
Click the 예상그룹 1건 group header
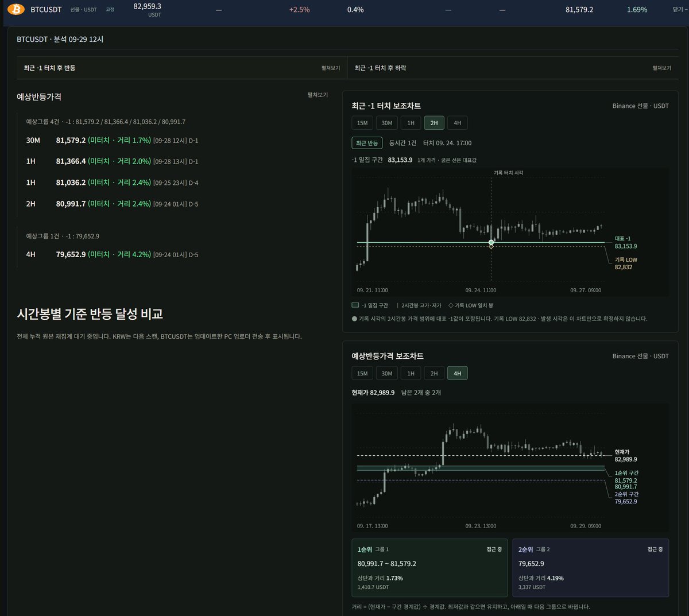pos(63,236)
